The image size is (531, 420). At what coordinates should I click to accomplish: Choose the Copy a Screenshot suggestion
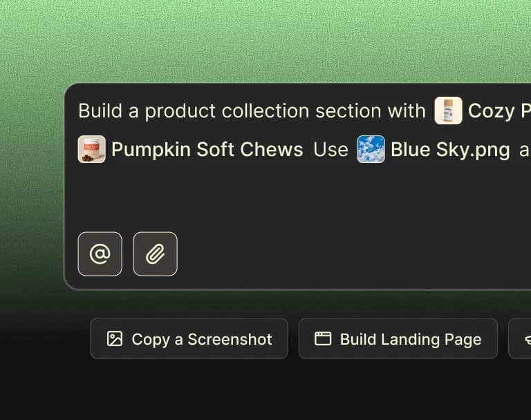pos(189,338)
